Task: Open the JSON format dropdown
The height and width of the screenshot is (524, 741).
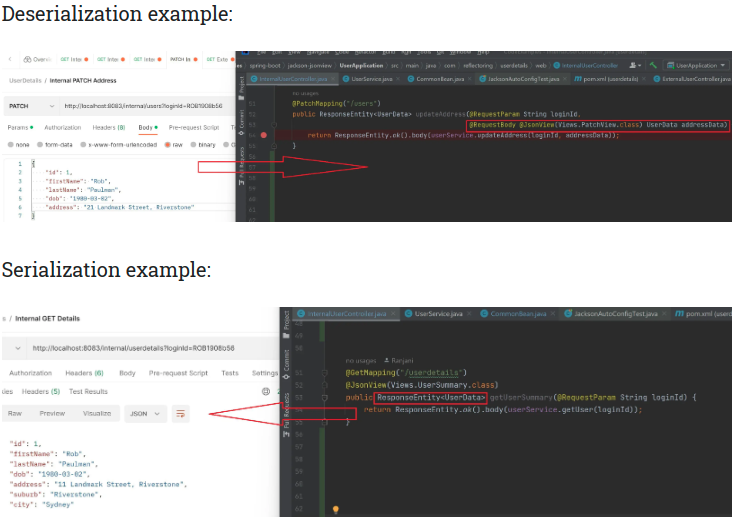Action: (x=145, y=414)
